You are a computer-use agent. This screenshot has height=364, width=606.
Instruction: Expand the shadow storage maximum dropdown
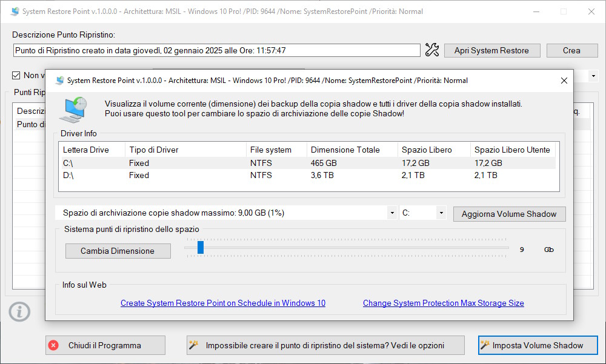coord(392,213)
